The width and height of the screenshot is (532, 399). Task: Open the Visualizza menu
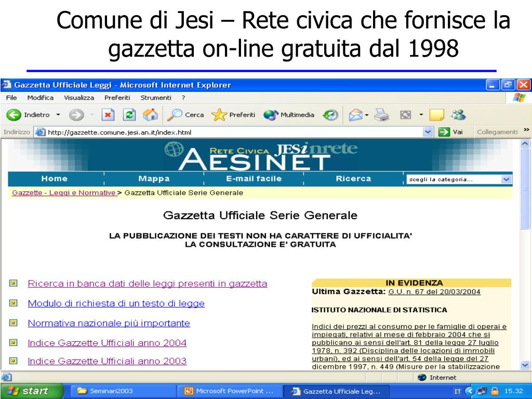(79, 98)
